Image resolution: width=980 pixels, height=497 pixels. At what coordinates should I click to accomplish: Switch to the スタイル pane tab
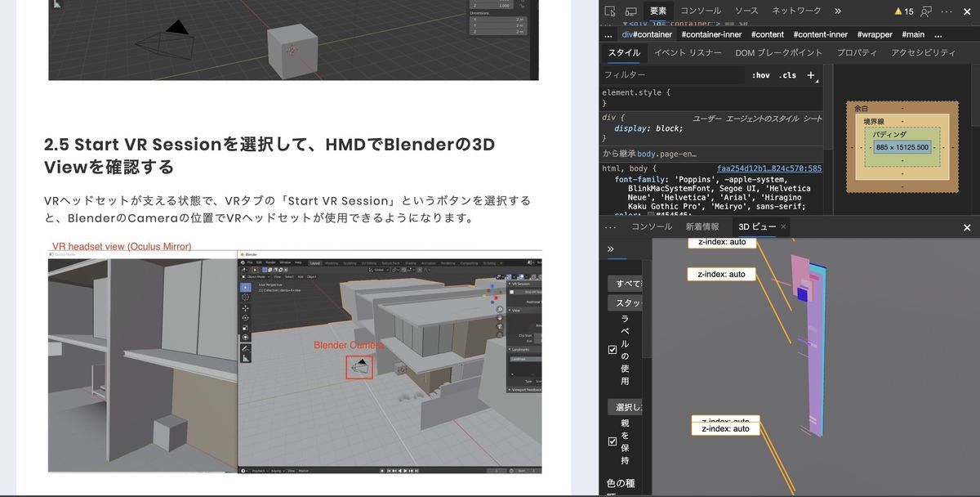[x=624, y=53]
